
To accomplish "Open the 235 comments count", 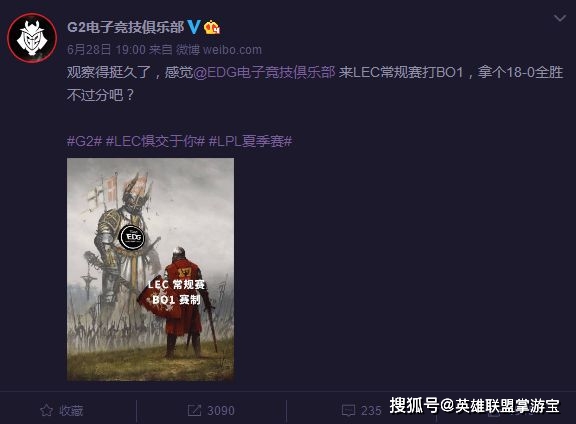I will click(371, 411).
